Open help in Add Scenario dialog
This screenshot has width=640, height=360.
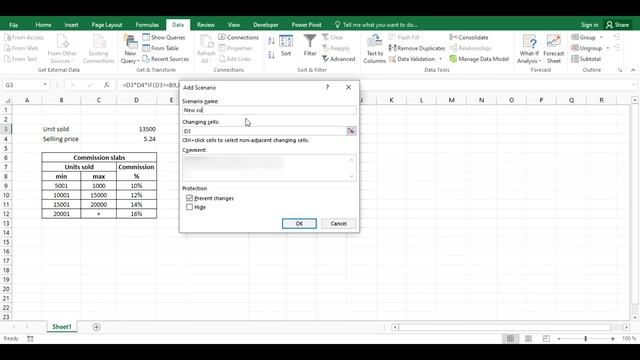coord(327,87)
